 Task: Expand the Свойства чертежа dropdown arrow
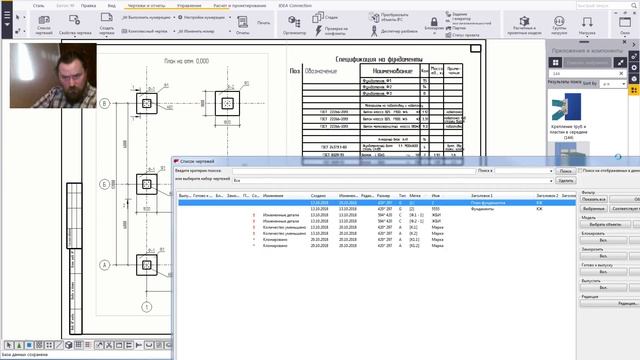75,37
